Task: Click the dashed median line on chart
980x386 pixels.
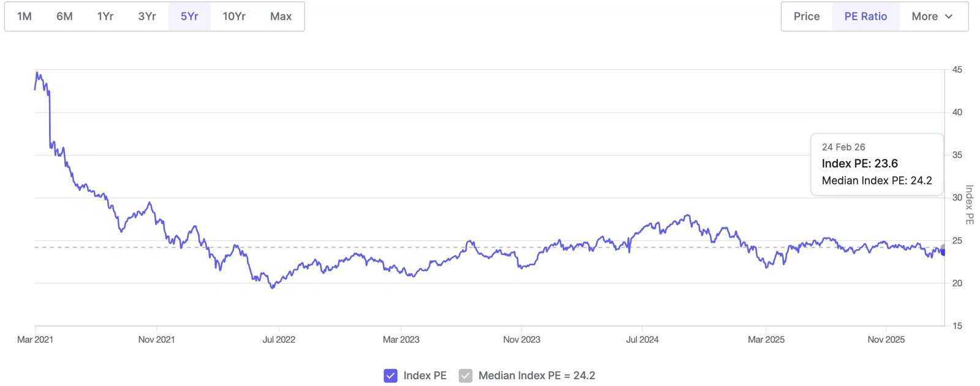Action: click(429, 248)
